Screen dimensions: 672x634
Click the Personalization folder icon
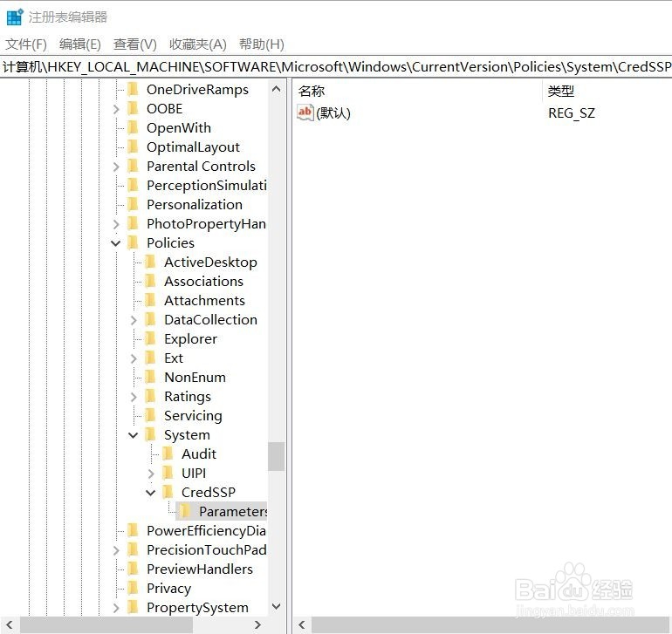[134, 204]
